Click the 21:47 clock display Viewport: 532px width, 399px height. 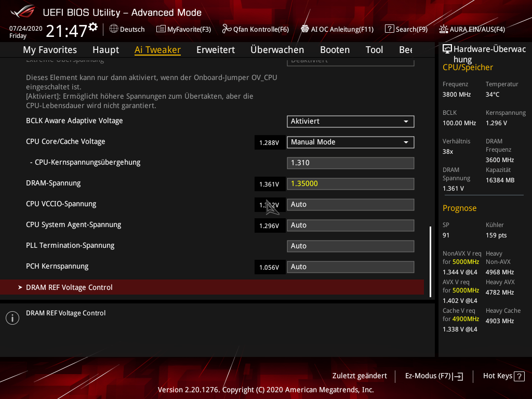[67, 31]
